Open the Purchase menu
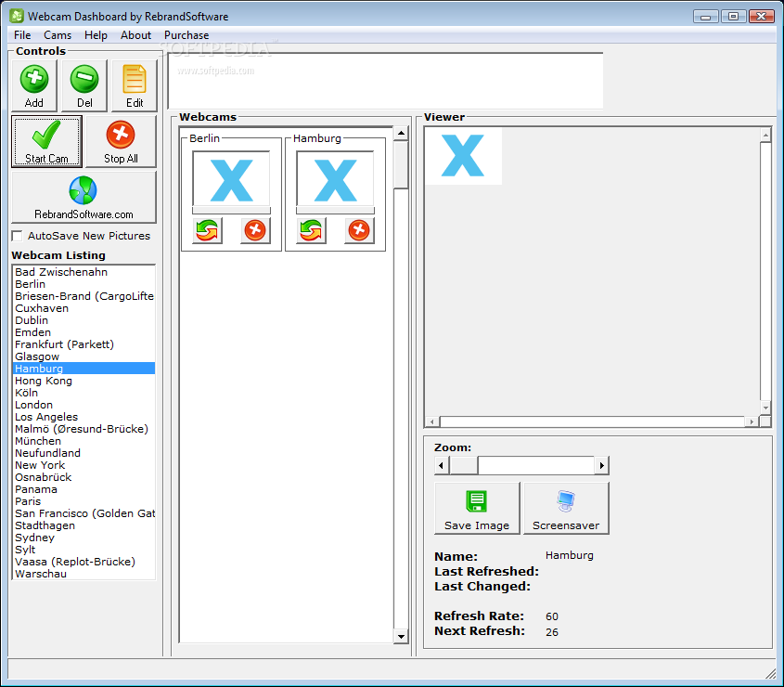 [186, 35]
